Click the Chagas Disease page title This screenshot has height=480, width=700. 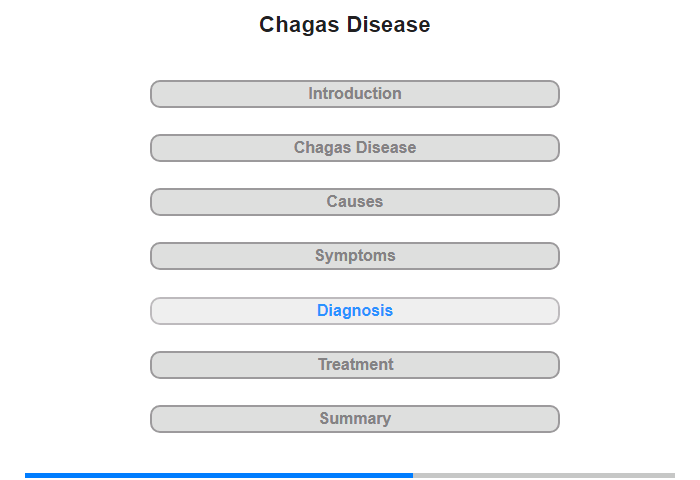point(345,25)
